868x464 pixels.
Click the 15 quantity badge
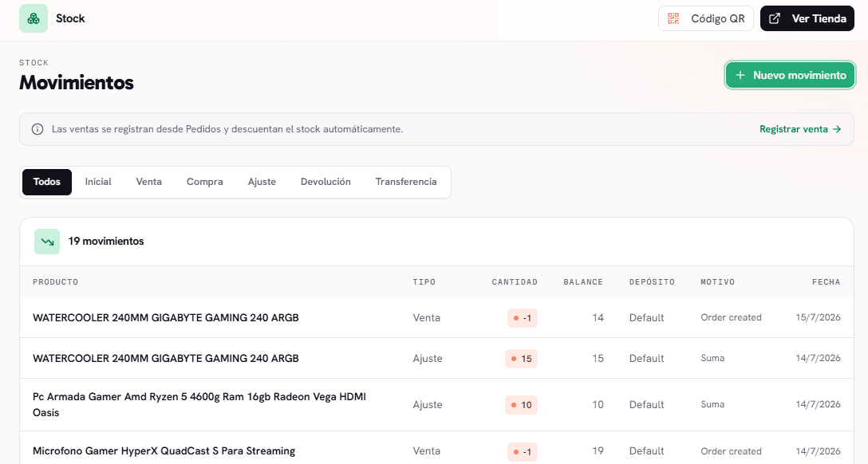pyautogui.click(x=522, y=359)
